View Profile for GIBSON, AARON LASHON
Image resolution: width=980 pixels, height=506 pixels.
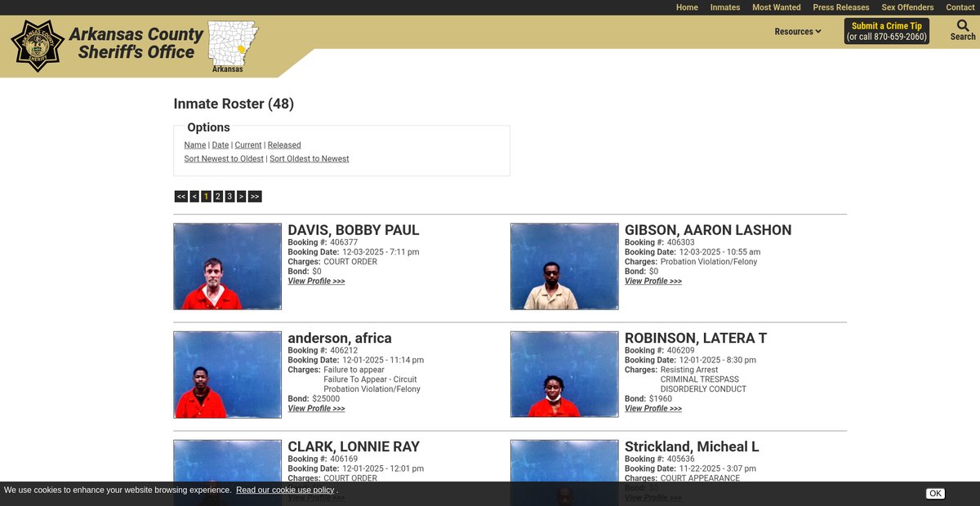[x=653, y=282]
